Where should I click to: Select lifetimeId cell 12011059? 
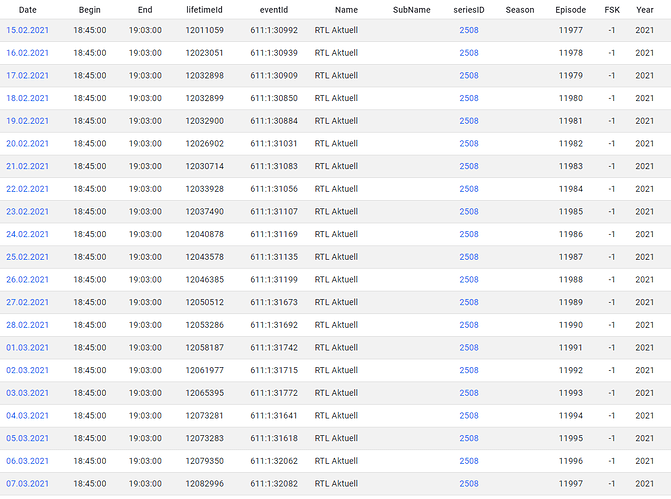point(205,30)
